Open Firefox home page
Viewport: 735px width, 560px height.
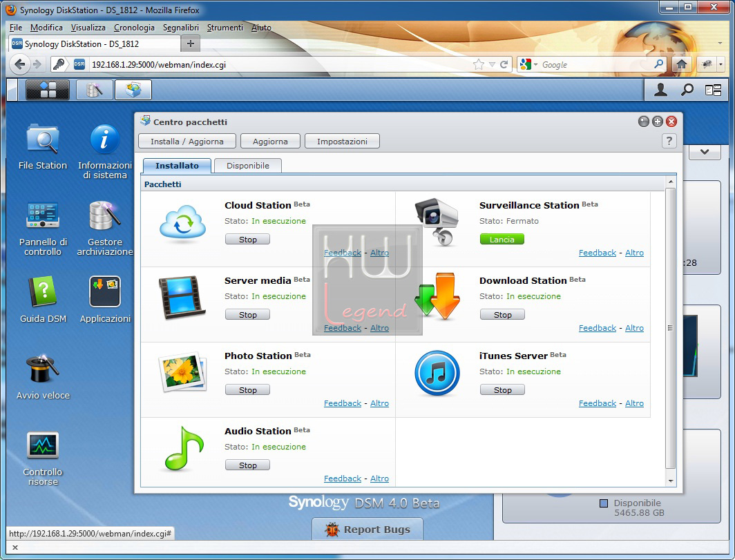point(682,64)
